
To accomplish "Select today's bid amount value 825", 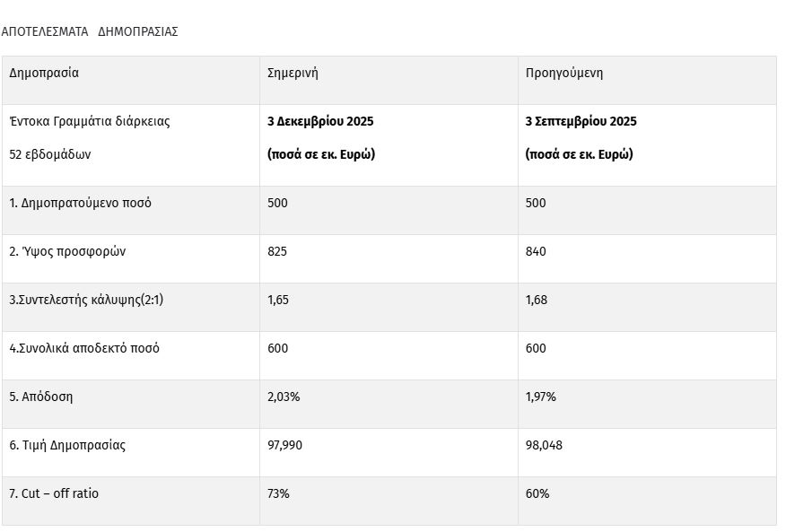I will coord(277,251).
